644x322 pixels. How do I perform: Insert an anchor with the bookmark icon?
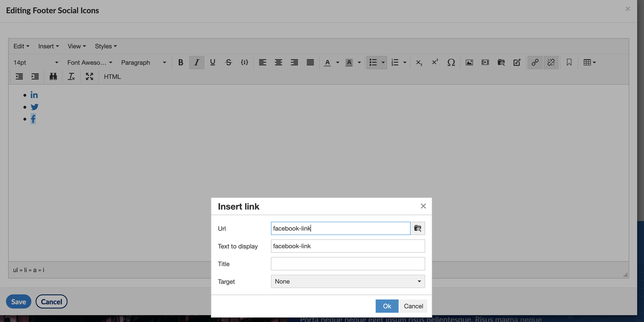click(569, 63)
